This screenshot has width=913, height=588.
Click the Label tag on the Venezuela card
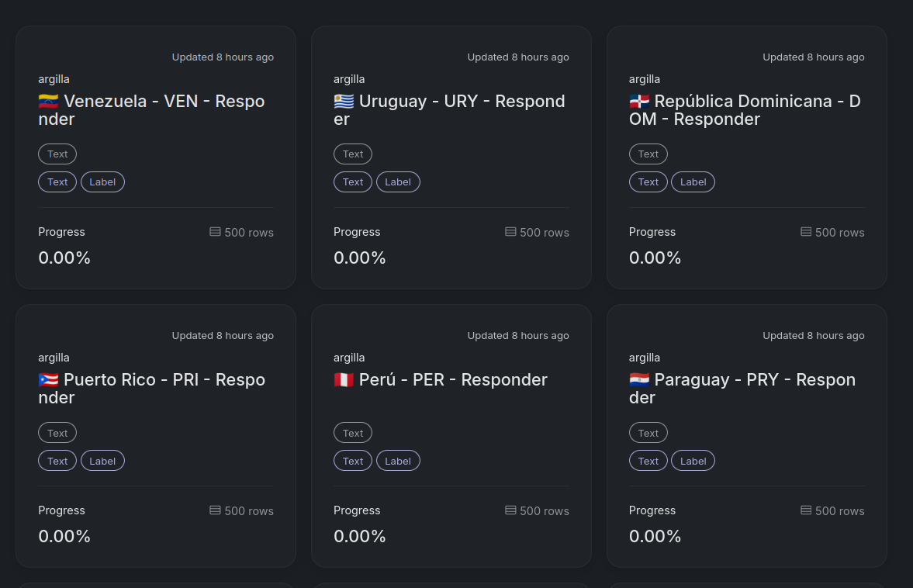[102, 182]
